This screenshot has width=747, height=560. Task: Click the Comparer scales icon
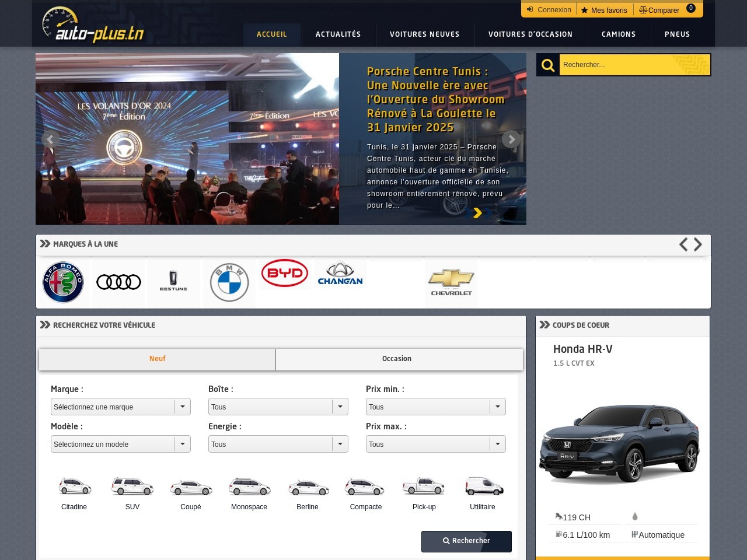643,10
